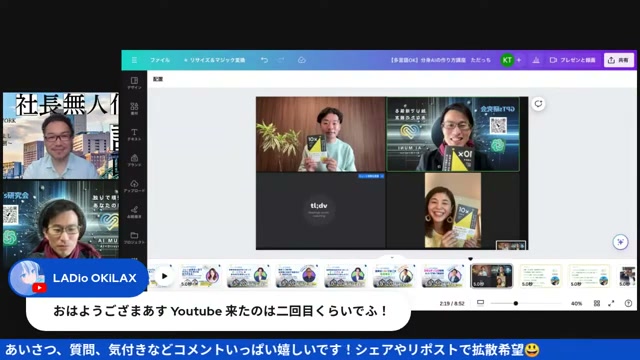
Task: Open リサイズ&マジック変換 option
Action: point(214,60)
